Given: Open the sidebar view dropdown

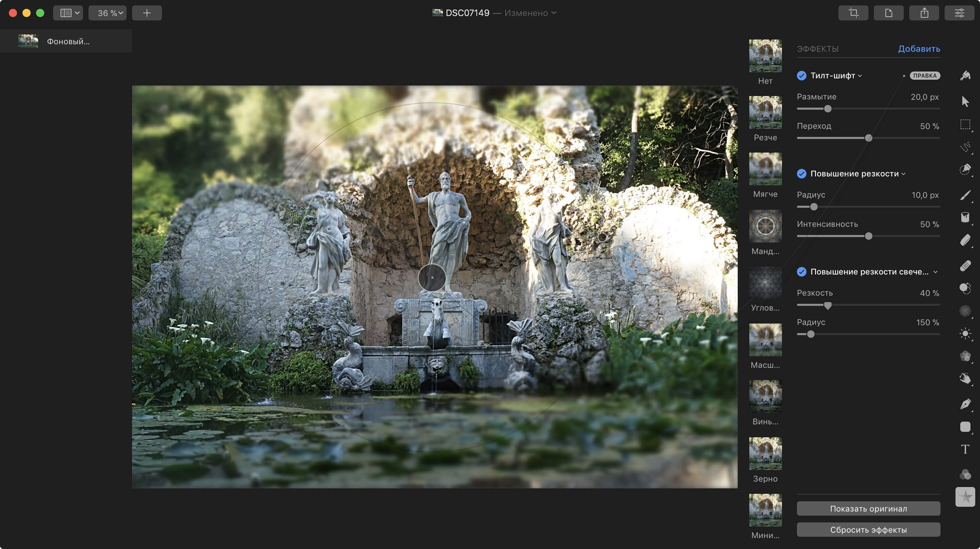Looking at the screenshot, I should click(x=68, y=13).
